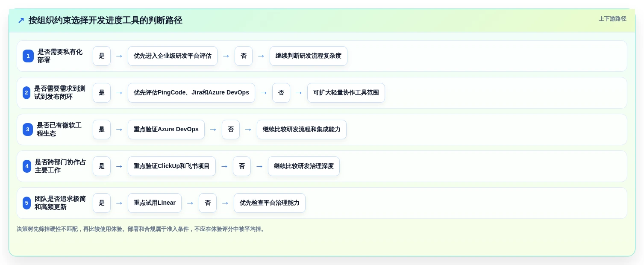The width and height of the screenshot is (644, 265).
Task: Click 重点验证ClickUp和飞书项目 box
Action: click(172, 166)
